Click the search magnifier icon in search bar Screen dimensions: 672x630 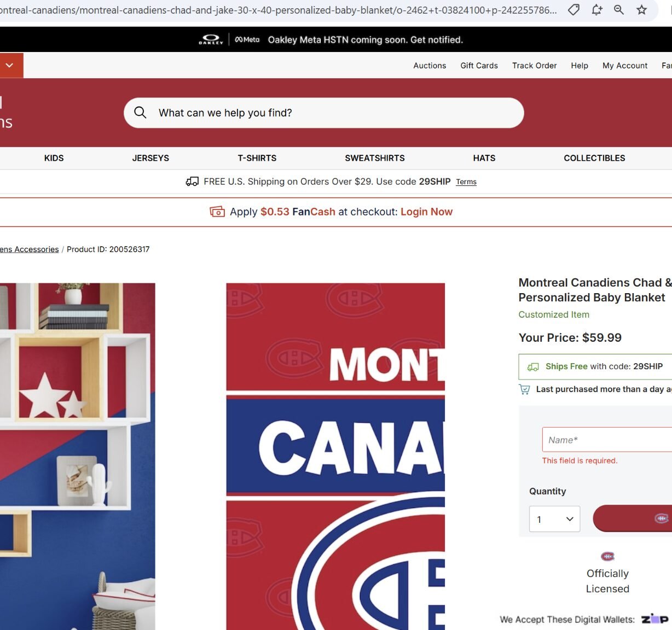tap(140, 113)
